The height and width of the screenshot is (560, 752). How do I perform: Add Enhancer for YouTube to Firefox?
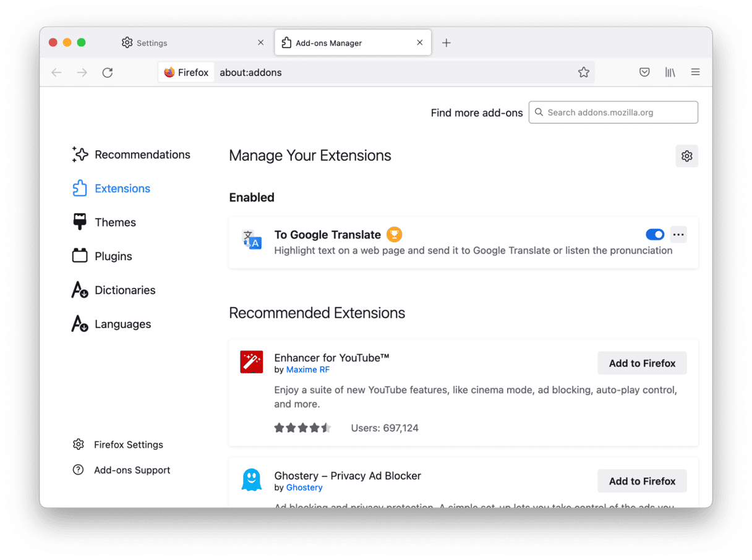[642, 363]
